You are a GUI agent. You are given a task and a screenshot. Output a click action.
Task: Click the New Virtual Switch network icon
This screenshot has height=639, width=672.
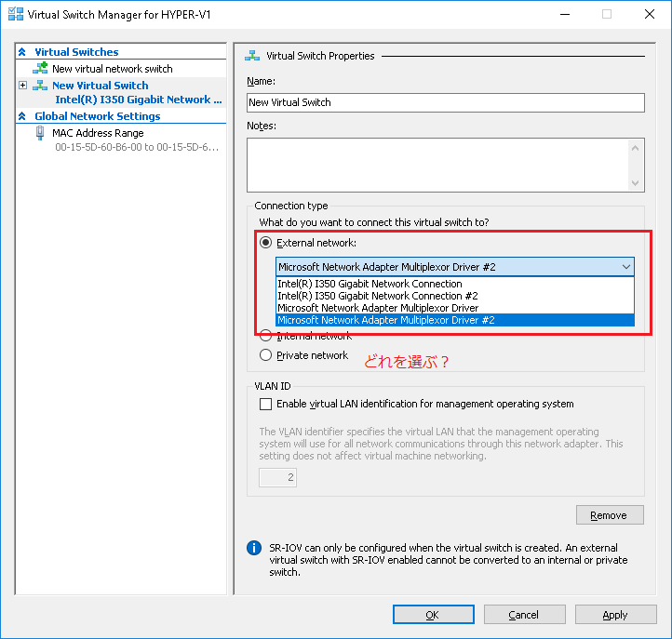point(40,86)
